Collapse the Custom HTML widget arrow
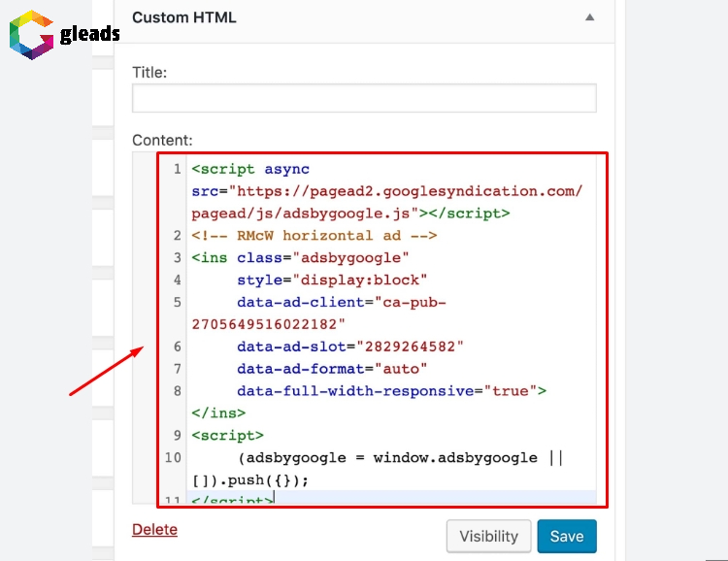The image size is (728, 561). 589,17
